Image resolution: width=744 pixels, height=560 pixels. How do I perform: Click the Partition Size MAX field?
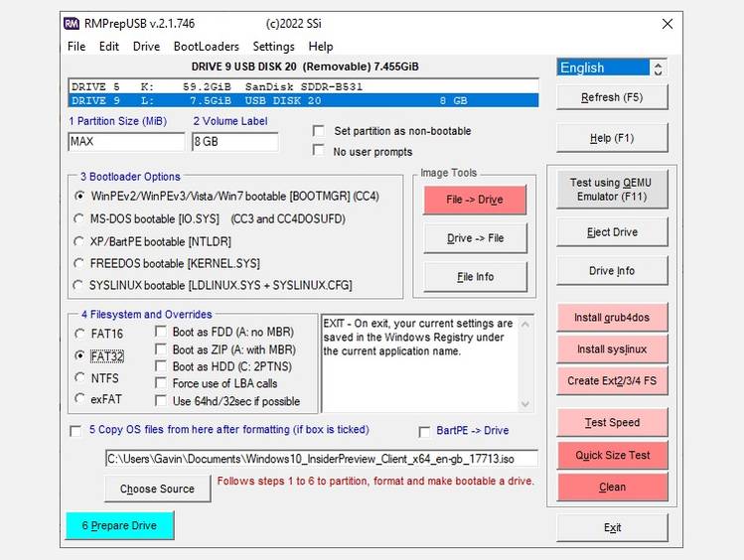click(x=126, y=142)
